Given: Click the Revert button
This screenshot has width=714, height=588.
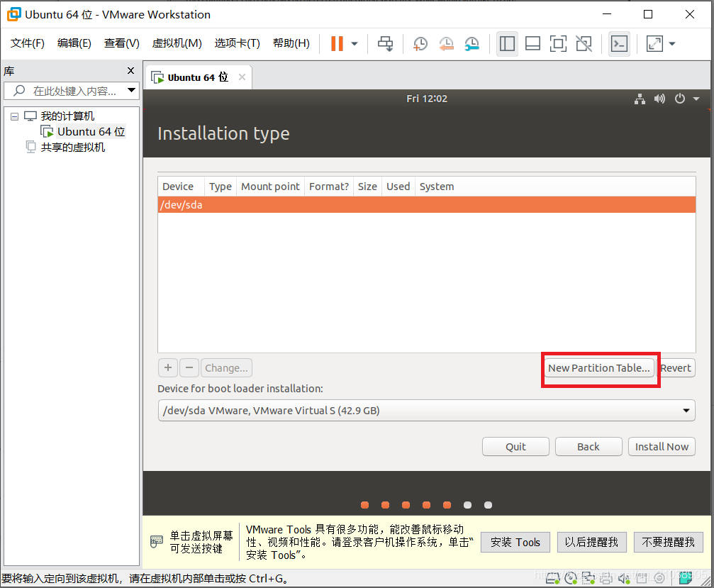Looking at the screenshot, I should click(676, 368).
